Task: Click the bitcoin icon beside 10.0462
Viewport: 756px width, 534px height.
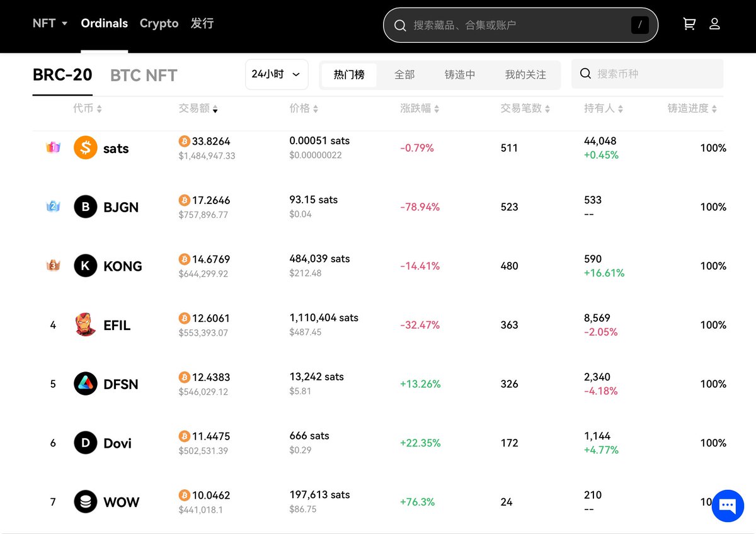Action: click(185, 496)
